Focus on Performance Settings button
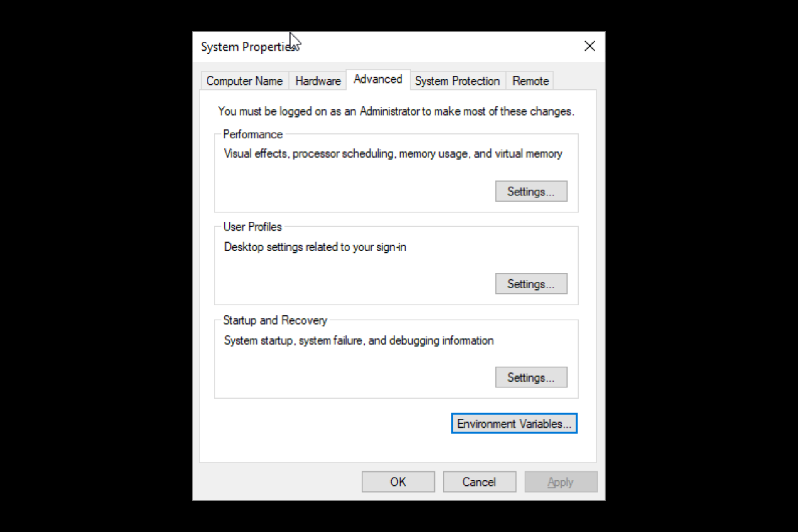The width and height of the screenshot is (798, 532). [531, 191]
